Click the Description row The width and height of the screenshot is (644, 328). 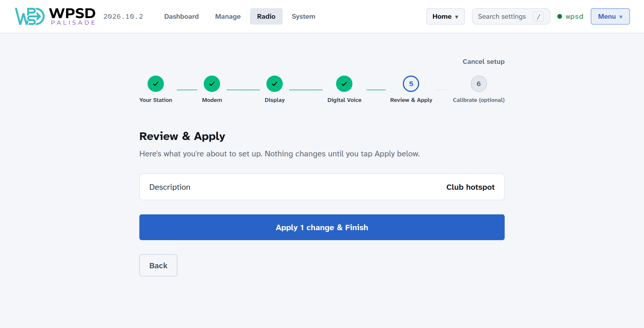click(x=322, y=187)
